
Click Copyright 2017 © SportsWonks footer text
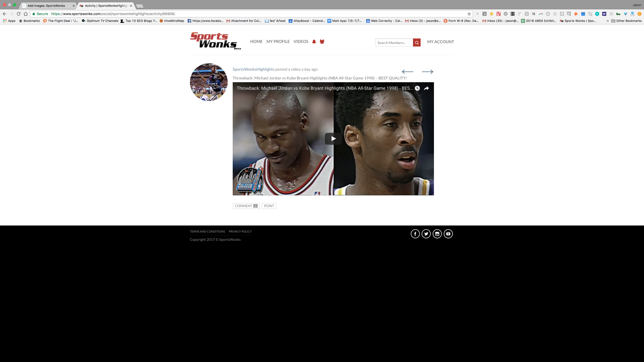point(215,240)
